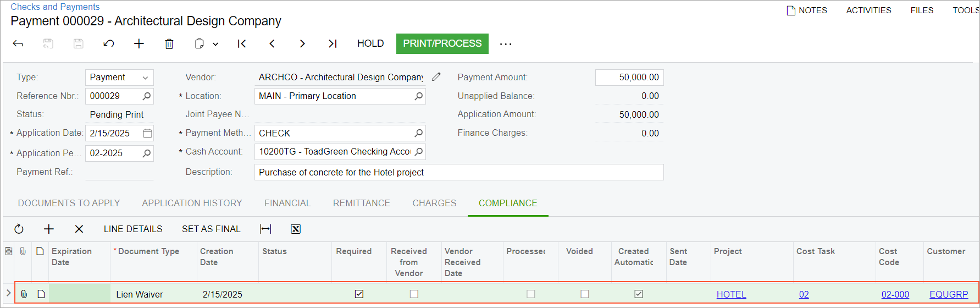Refresh the compliance grid
This screenshot has width=980, height=308.
19,229
